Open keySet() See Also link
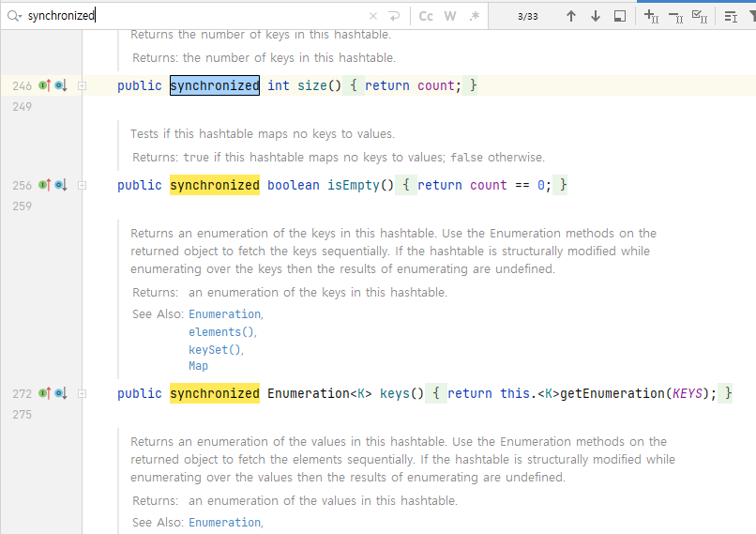The image size is (756, 534). 215,349
